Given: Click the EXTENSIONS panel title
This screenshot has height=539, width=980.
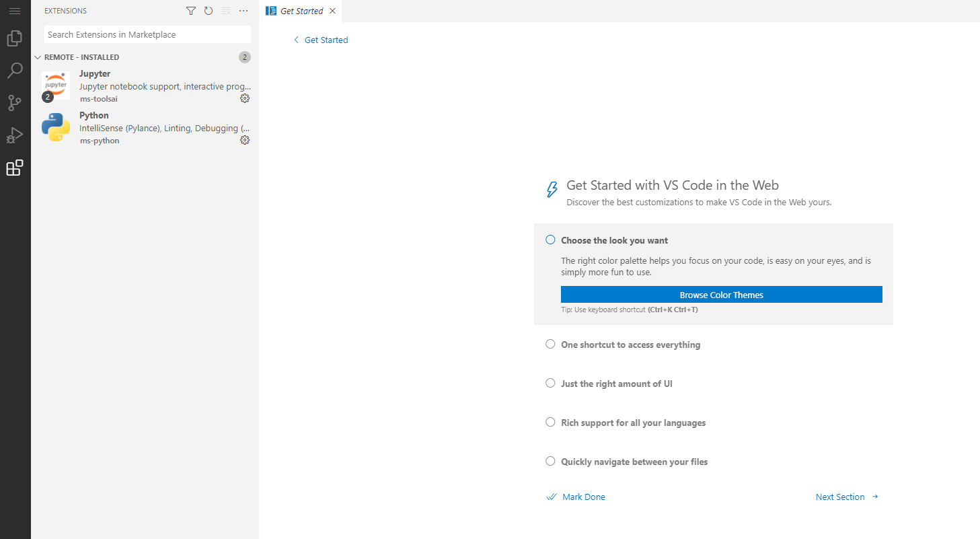Looking at the screenshot, I should (x=65, y=11).
